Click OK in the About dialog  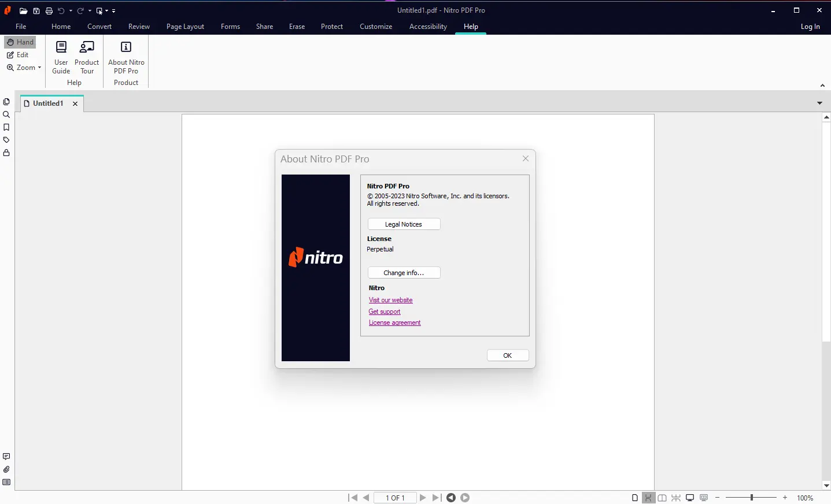pyautogui.click(x=508, y=355)
